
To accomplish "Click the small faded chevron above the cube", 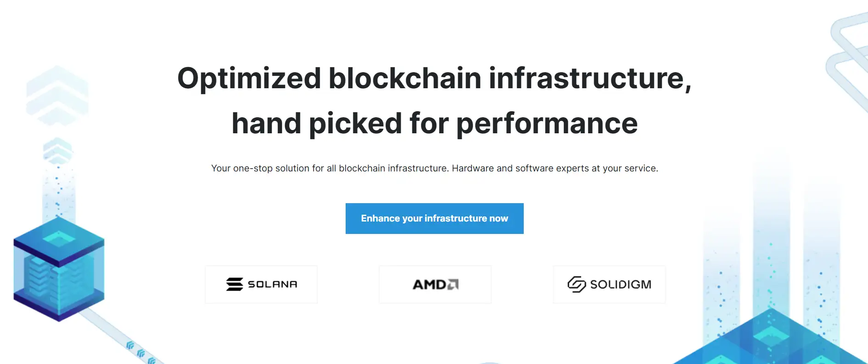I will click(x=57, y=150).
